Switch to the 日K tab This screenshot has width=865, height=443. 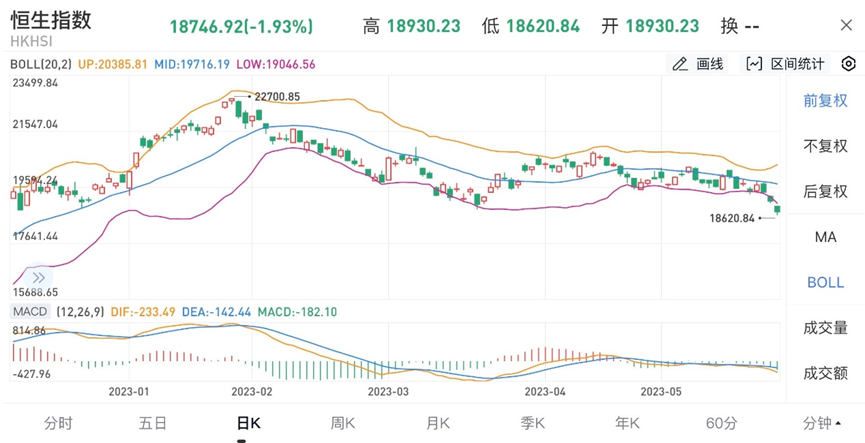coord(248,423)
